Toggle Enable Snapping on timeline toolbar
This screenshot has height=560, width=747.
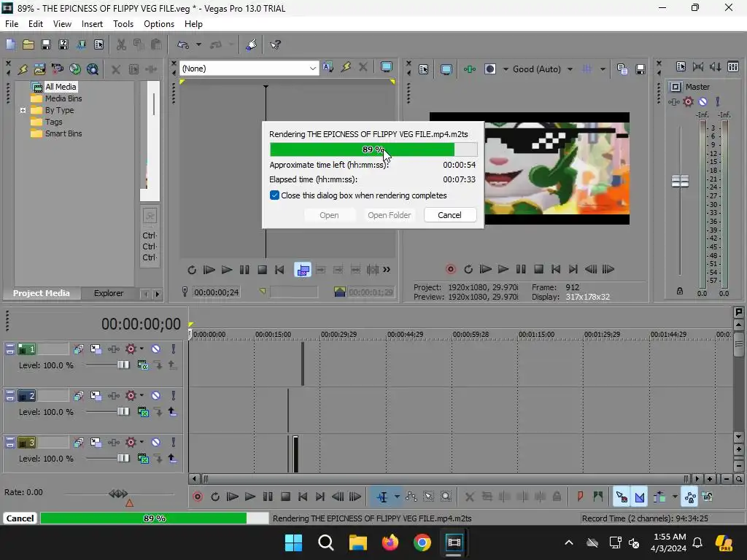622,497
